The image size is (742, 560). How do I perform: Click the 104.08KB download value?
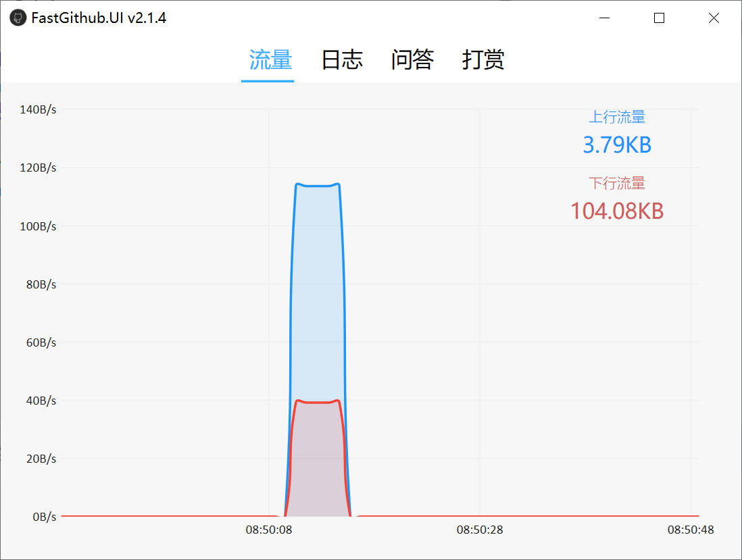click(x=616, y=211)
